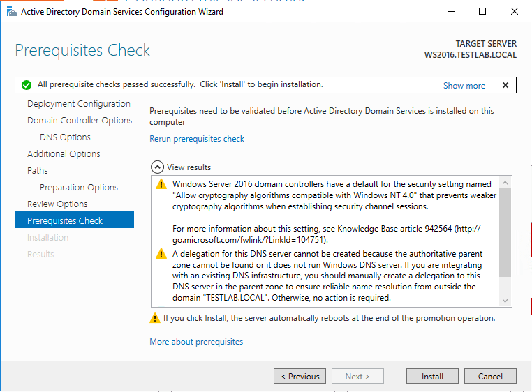Maximize the wizard window
Image resolution: width=532 pixels, height=392 pixels.
tap(482, 11)
